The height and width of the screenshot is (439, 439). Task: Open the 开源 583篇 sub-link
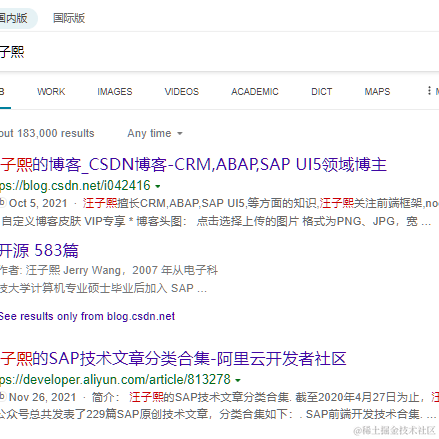(x=39, y=251)
